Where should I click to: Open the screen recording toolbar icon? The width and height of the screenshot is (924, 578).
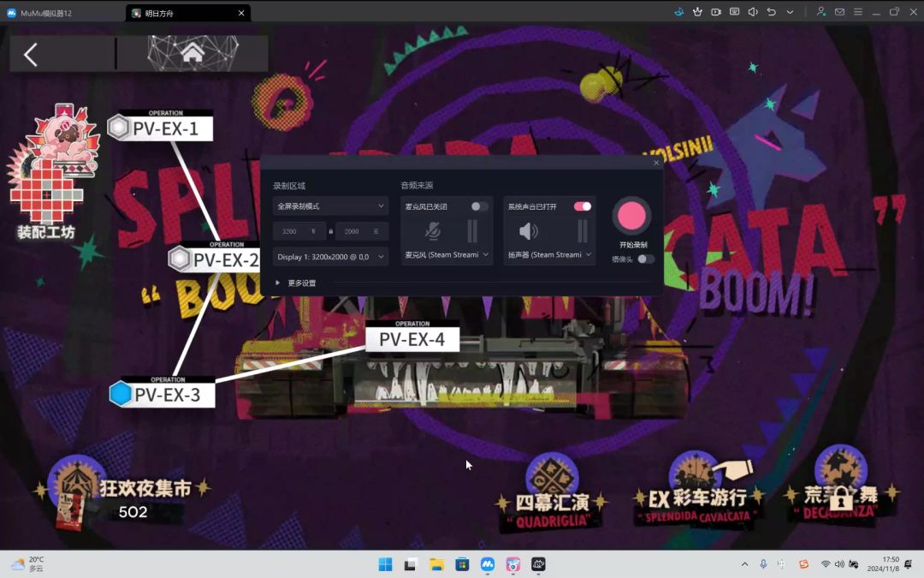click(716, 12)
